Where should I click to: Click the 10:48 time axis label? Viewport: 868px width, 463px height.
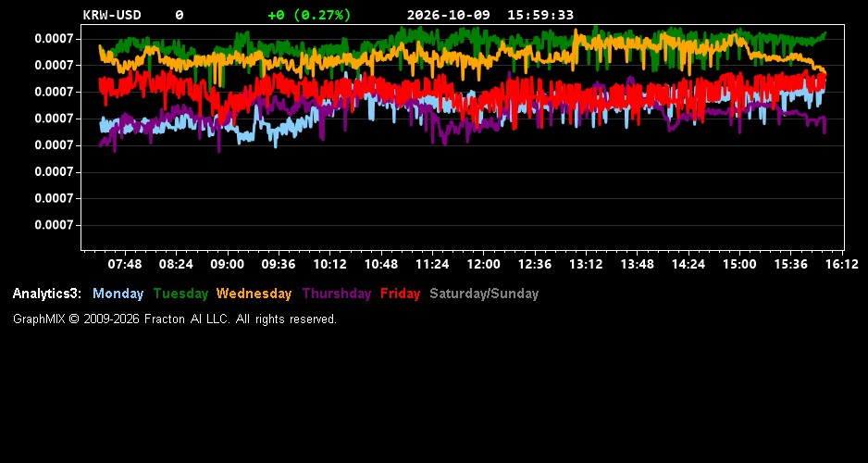(x=381, y=265)
